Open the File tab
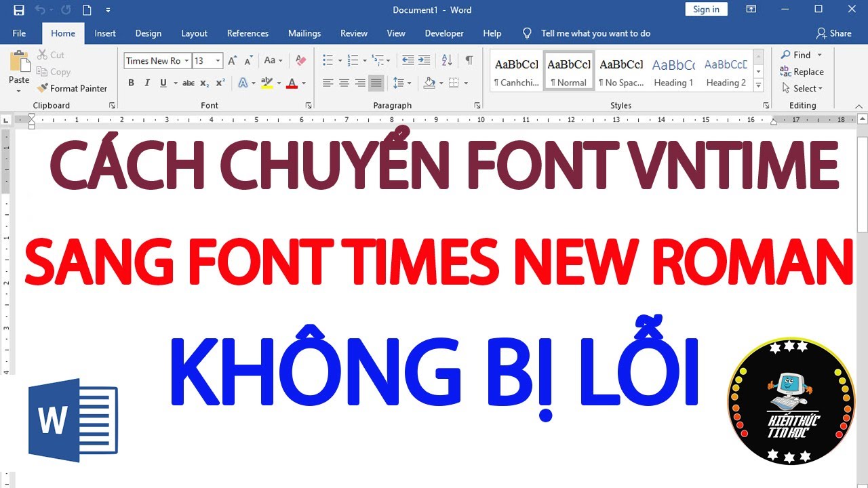This screenshot has height=488, width=868. 19,33
